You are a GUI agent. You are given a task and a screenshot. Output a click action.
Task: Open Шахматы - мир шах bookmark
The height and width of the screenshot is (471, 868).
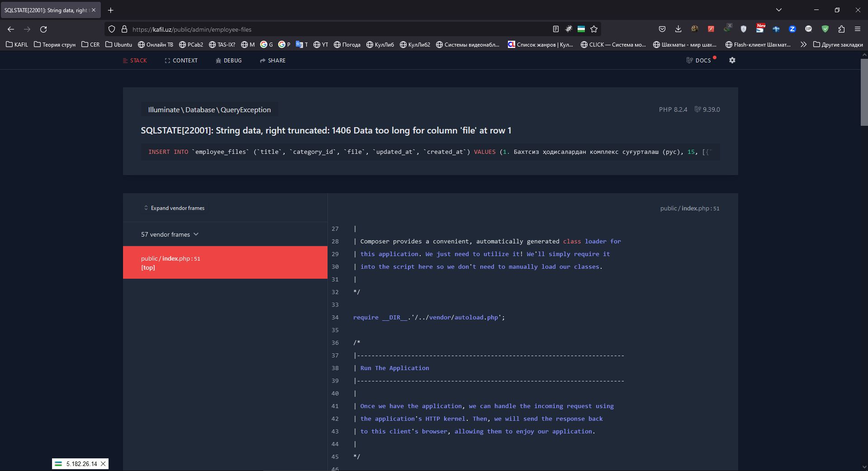point(685,44)
